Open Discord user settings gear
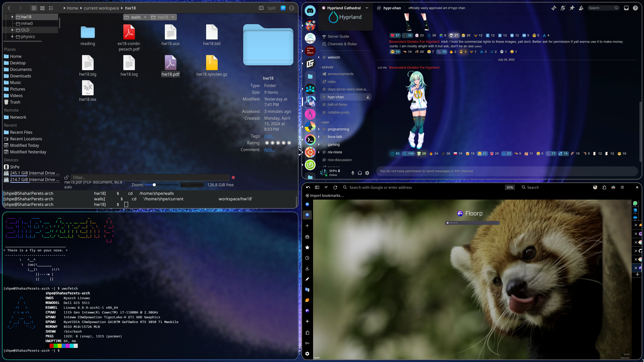This screenshot has height=362, width=644. point(367,173)
